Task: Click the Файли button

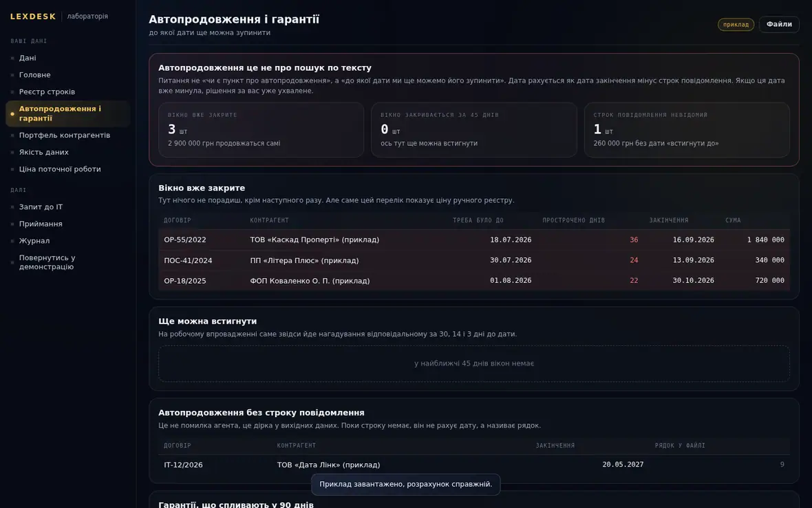Action: (x=779, y=24)
